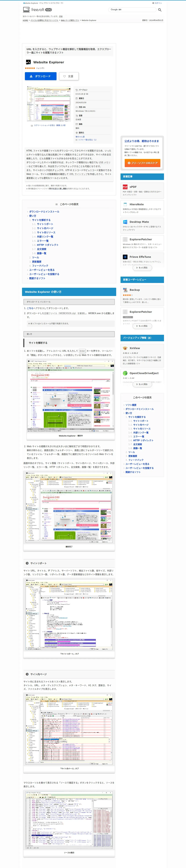Click the Website Explorer app icon beside the title

[x=28, y=62]
